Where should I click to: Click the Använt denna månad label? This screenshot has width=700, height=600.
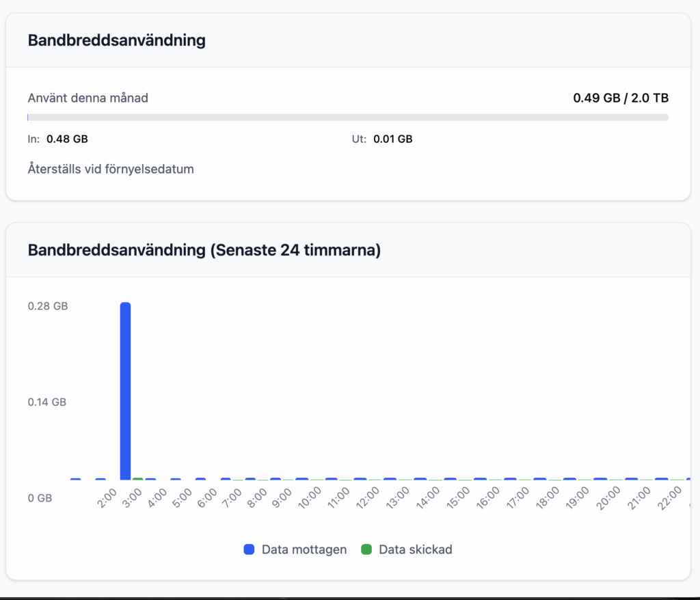[87, 98]
